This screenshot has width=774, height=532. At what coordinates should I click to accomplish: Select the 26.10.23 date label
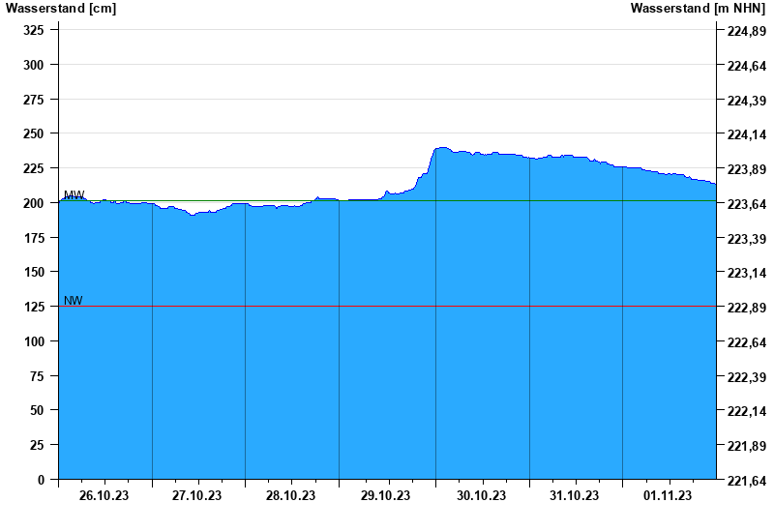[x=104, y=495]
